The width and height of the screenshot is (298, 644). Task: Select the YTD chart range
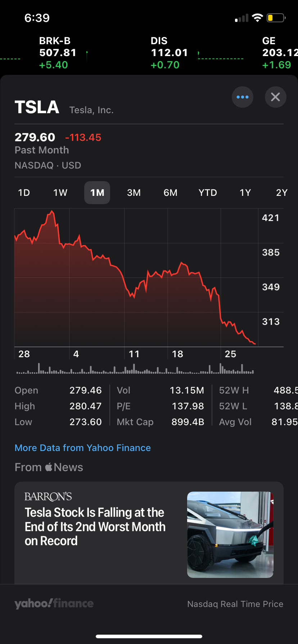point(208,193)
